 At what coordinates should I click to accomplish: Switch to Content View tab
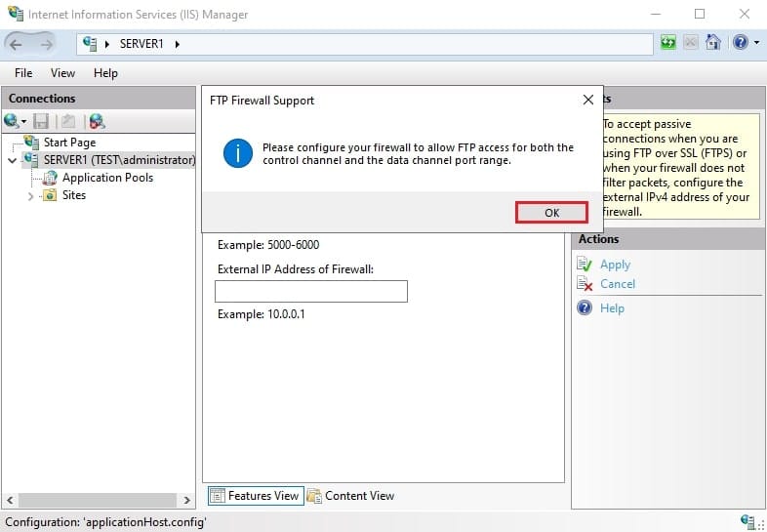pos(350,495)
